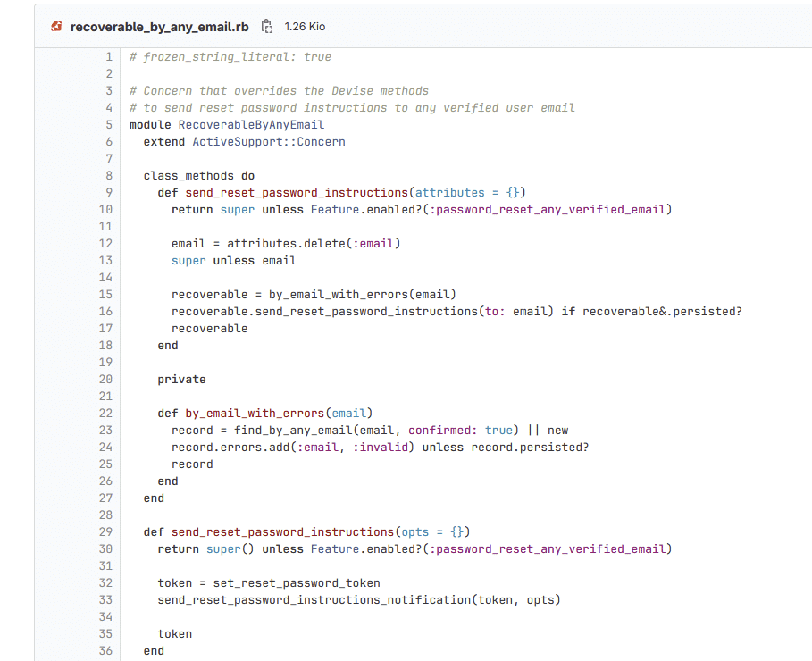Image resolution: width=812 pixels, height=661 pixels.
Task: Select line number 9
Action: coord(109,193)
